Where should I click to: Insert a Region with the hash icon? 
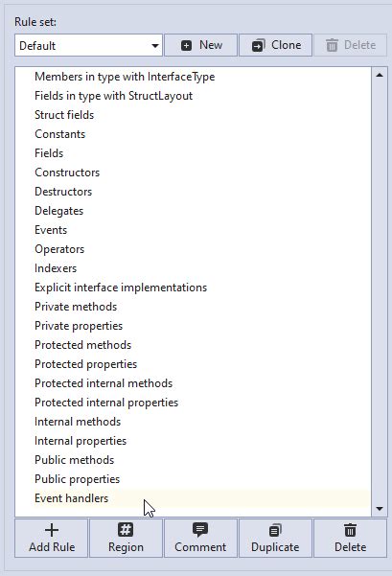click(126, 530)
